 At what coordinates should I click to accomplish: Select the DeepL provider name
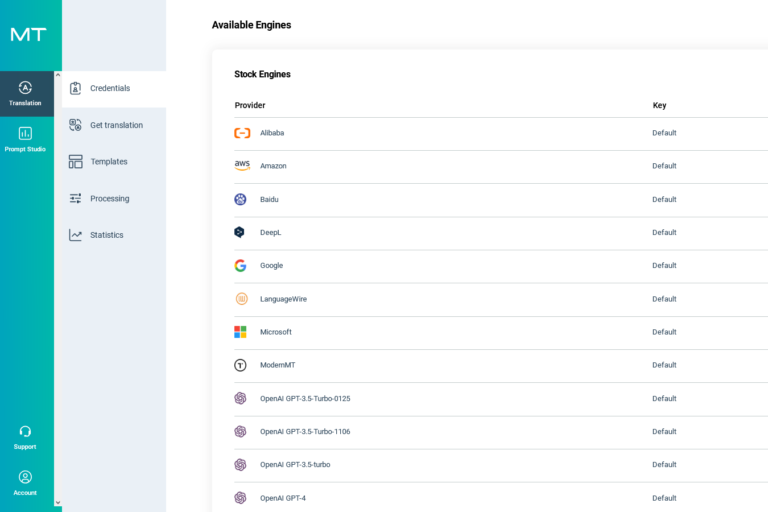coord(270,232)
